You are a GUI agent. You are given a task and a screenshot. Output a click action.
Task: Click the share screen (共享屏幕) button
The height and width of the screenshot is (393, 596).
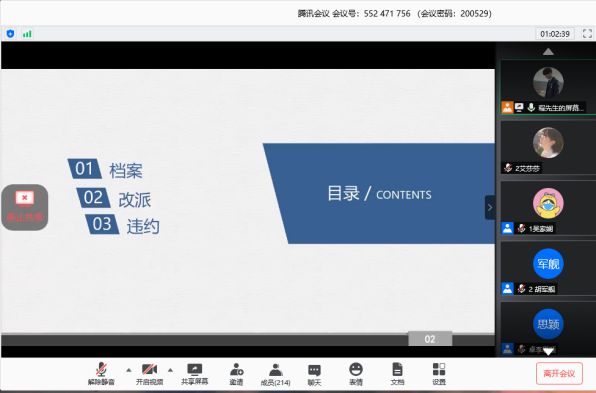[195, 374]
